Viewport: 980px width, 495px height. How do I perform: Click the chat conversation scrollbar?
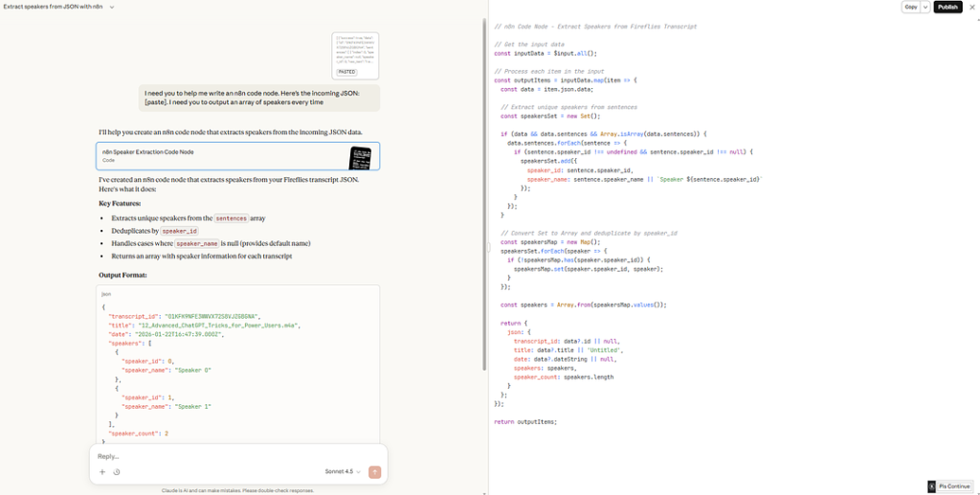[484, 193]
